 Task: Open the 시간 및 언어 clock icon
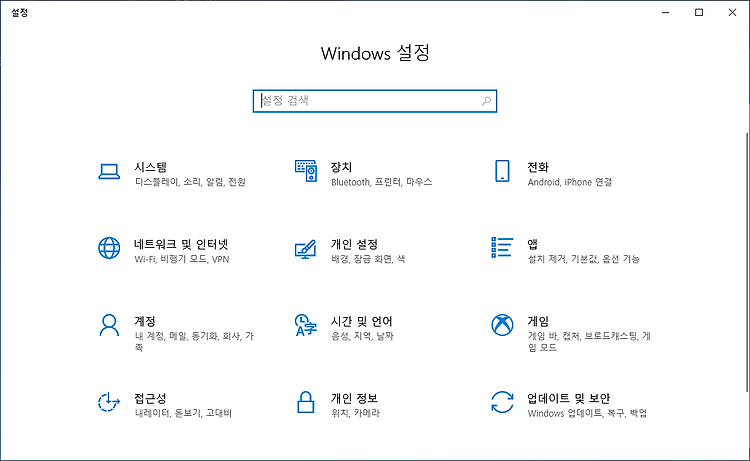pos(306,325)
